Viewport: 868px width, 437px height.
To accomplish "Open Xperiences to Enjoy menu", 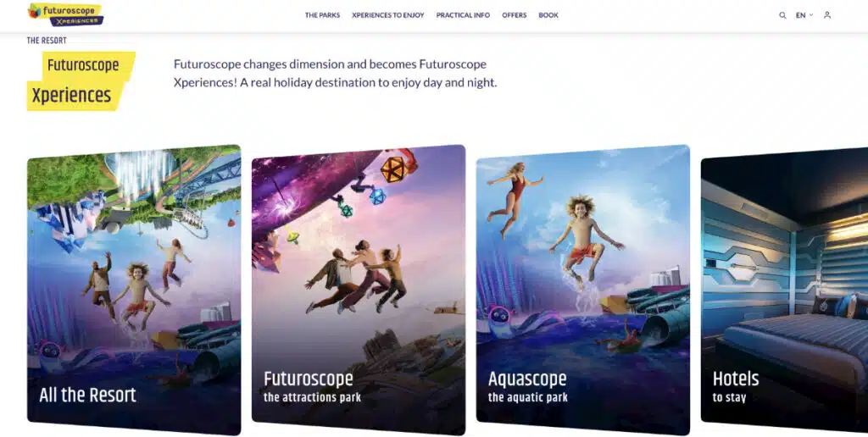I will tap(388, 15).
